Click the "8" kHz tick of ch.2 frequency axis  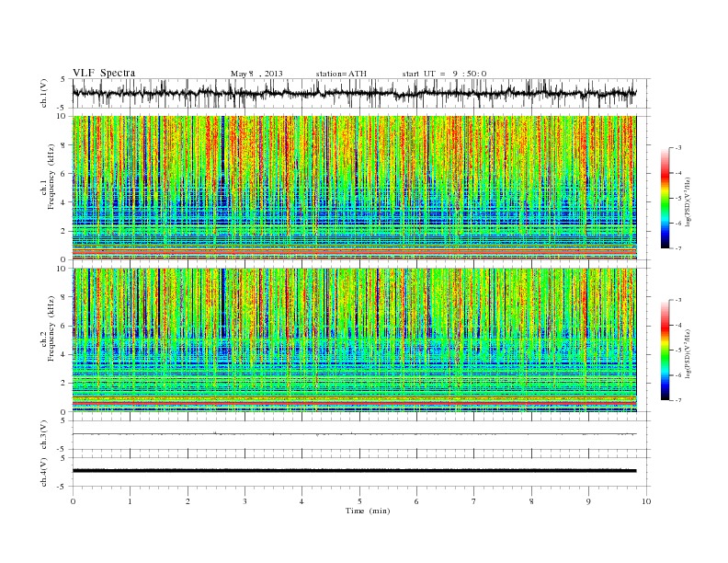[x=63, y=297]
